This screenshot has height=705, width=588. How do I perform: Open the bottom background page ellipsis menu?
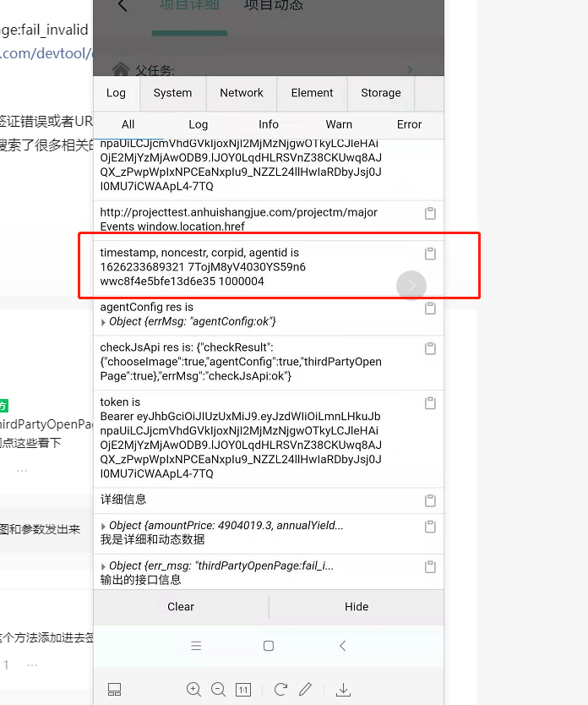[32, 665]
